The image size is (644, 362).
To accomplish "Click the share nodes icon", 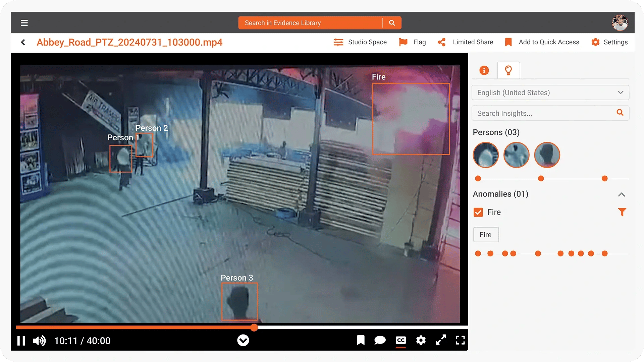I will coord(442,42).
